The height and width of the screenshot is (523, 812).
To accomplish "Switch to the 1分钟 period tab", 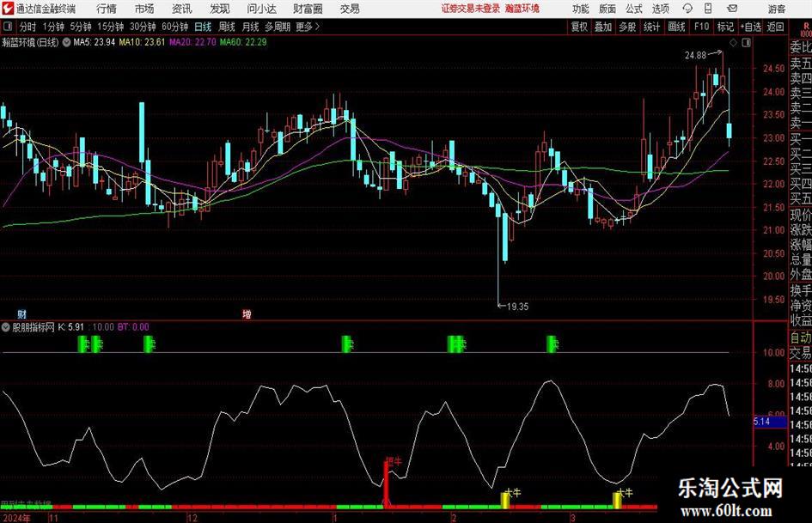I will click(x=53, y=27).
